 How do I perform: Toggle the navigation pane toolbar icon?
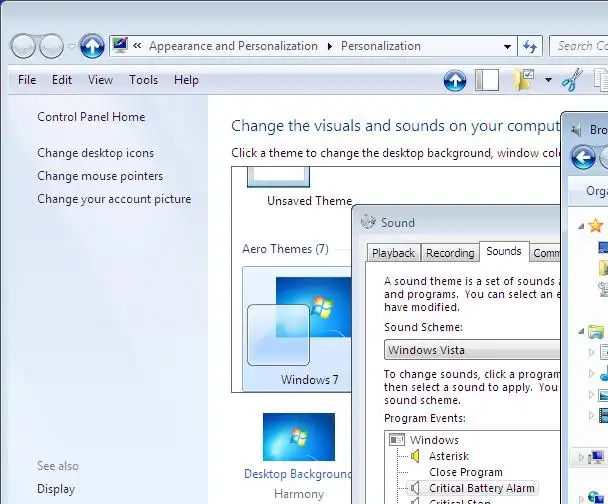(x=487, y=80)
